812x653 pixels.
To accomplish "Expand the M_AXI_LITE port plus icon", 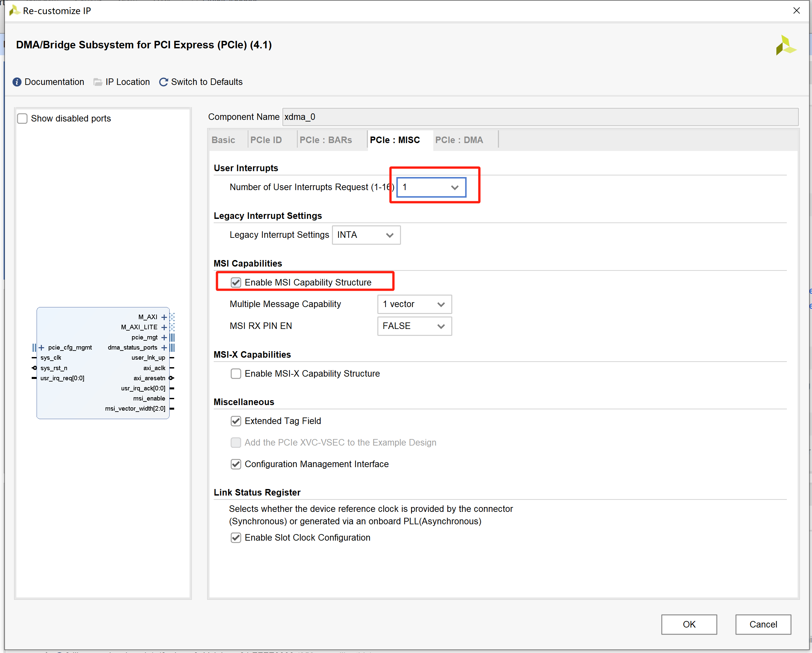I will (164, 327).
